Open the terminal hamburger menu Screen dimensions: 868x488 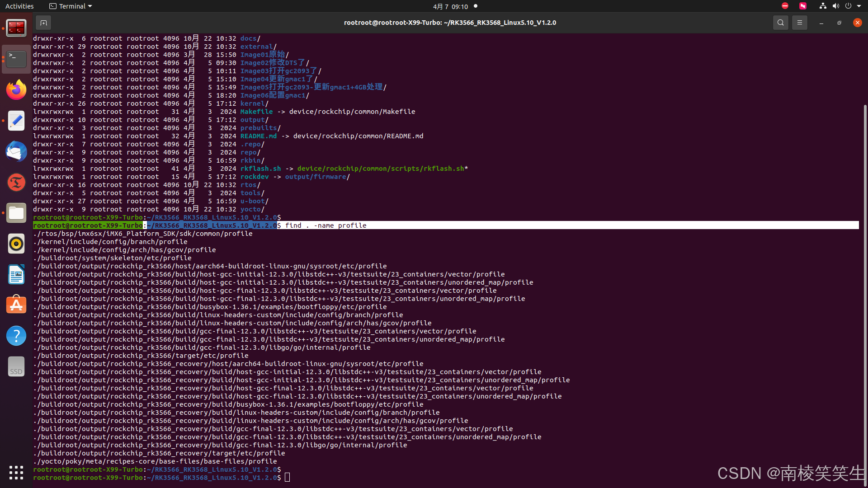799,23
